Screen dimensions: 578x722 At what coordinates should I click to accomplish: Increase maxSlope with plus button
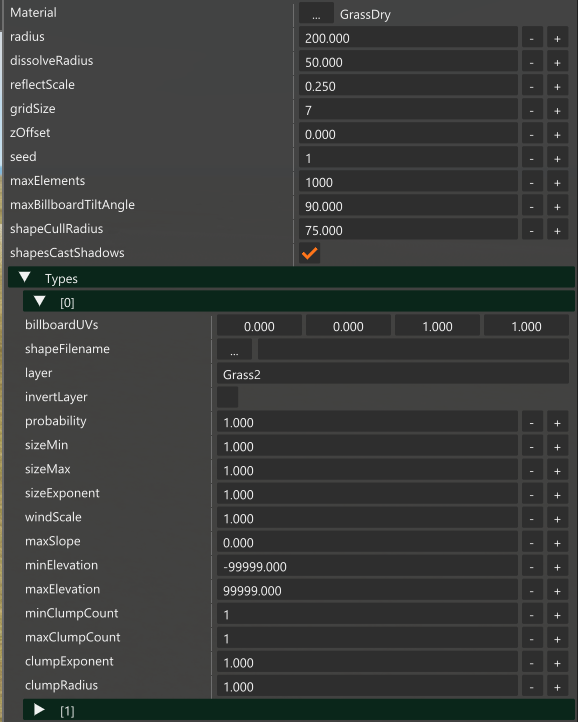click(x=557, y=543)
